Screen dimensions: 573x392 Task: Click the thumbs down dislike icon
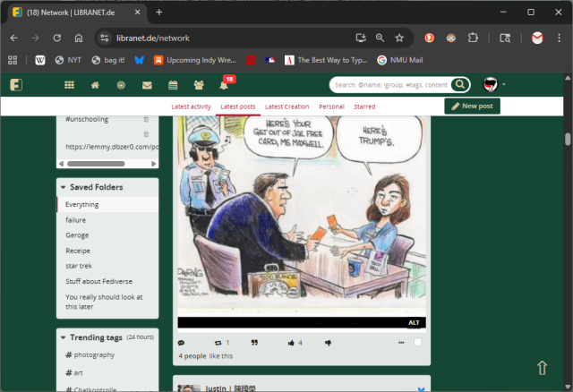(x=328, y=343)
